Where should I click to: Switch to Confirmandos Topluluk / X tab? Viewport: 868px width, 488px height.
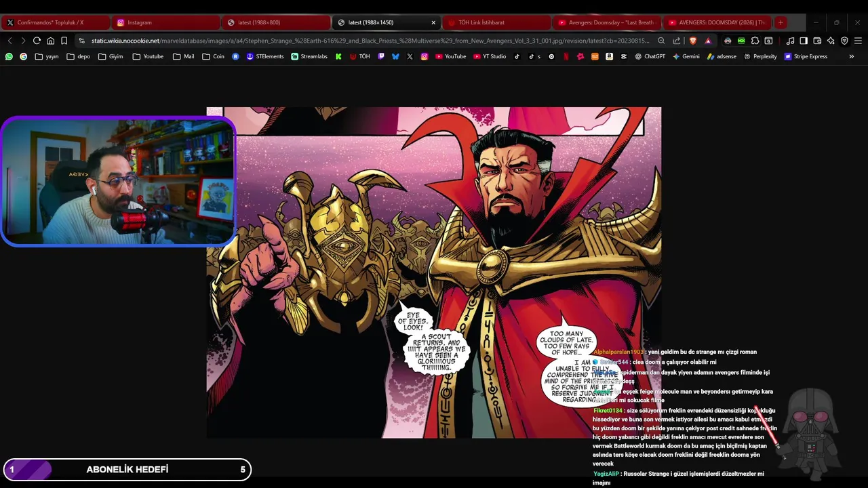point(55,22)
